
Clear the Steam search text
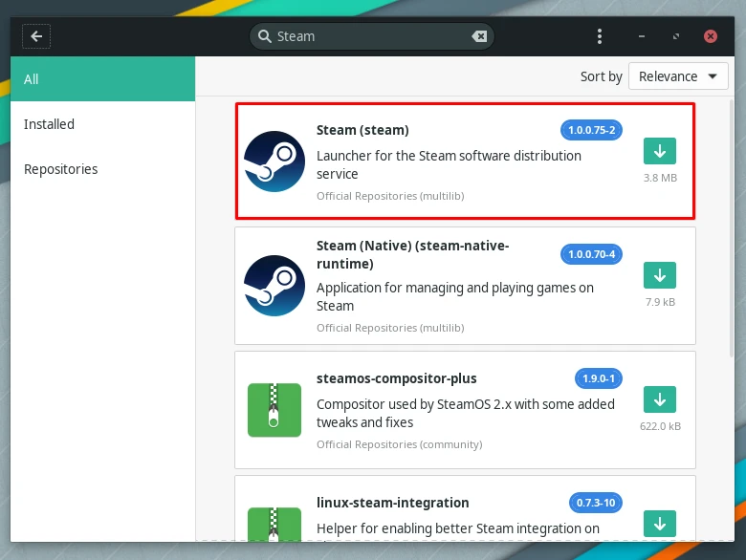pyautogui.click(x=479, y=36)
